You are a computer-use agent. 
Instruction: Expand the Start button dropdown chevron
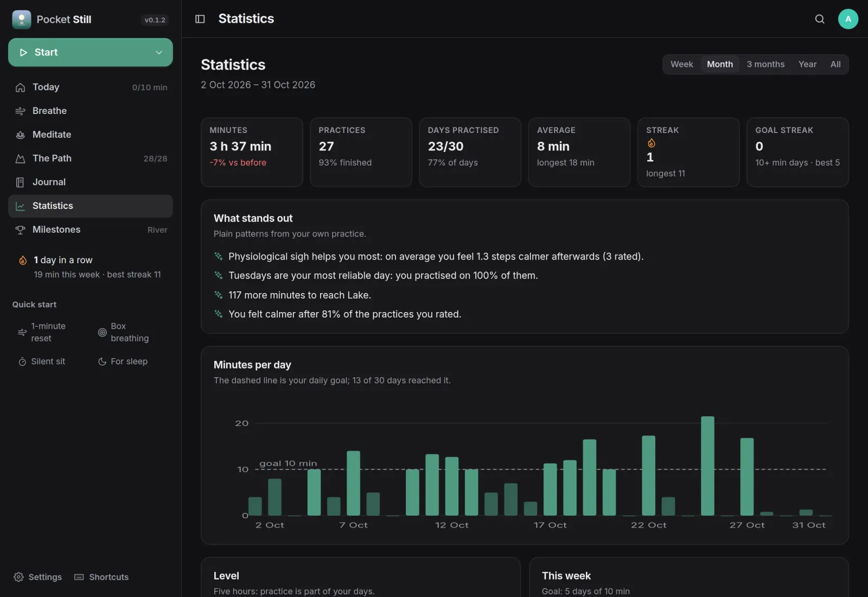pyautogui.click(x=159, y=52)
